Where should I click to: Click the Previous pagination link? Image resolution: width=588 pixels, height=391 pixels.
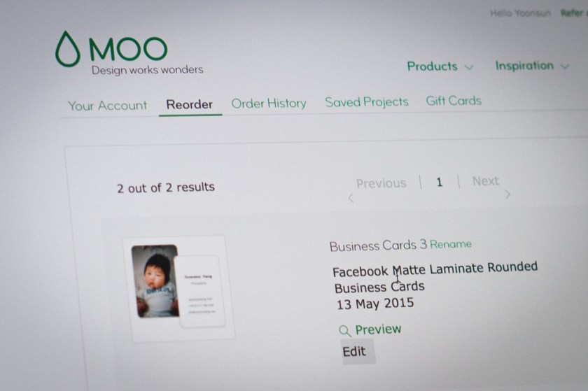point(381,183)
